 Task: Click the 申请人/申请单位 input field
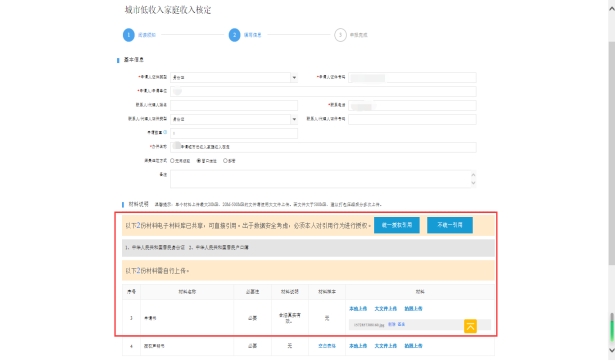pyautogui.click(x=323, y=91)
